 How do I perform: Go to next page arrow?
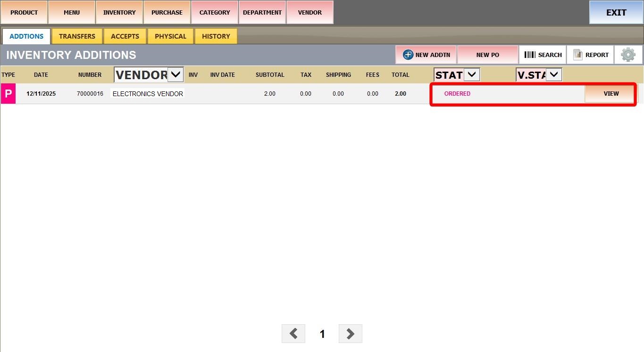(350, 334)
